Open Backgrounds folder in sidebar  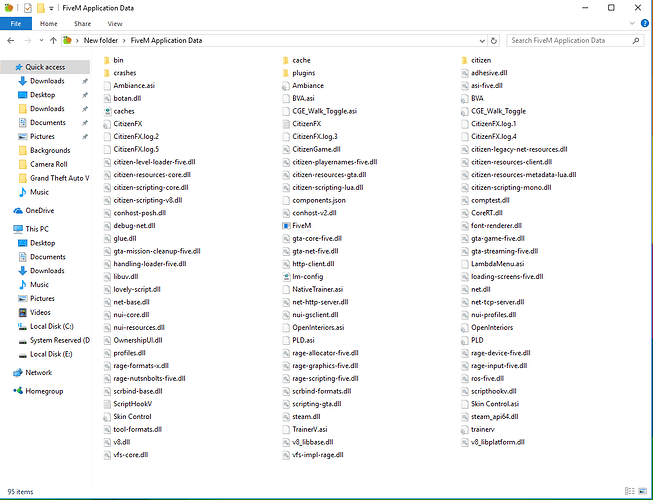tap(50, 150)
